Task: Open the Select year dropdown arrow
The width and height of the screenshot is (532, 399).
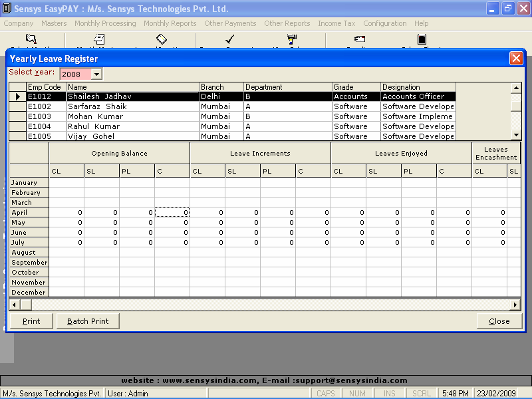Action: pyautogui.click(x=96, y=74)
